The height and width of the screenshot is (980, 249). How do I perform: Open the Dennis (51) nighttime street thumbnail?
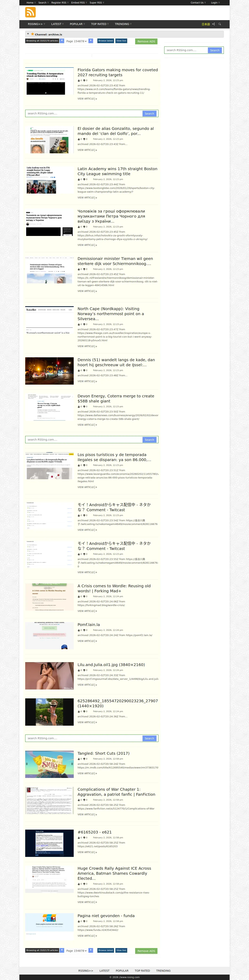(x=49, y=371)
